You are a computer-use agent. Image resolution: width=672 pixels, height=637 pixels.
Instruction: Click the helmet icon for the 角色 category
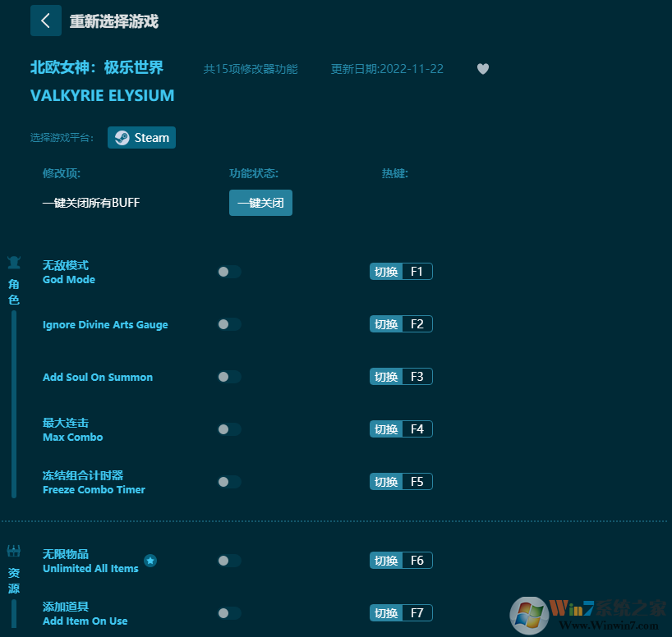click(x=13, y=262)
